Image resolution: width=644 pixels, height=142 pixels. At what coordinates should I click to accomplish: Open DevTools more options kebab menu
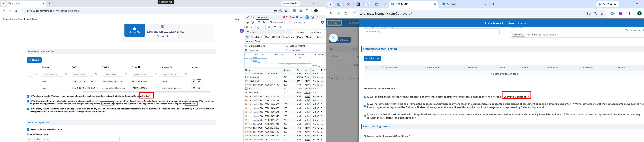[317, 17]
